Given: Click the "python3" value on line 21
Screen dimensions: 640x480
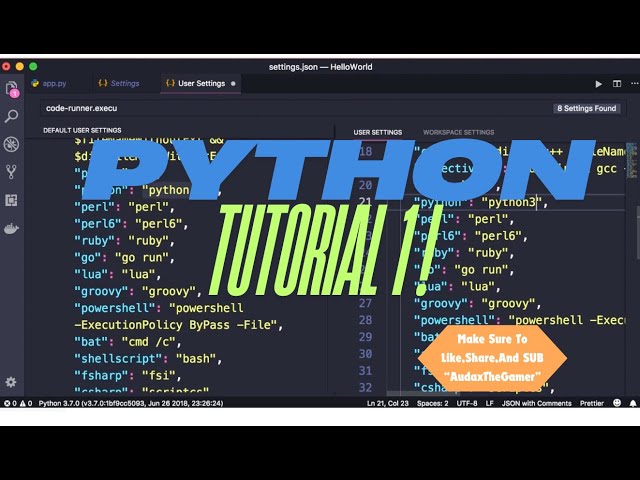Looking at the screenshot, I should tap(511, 202).
